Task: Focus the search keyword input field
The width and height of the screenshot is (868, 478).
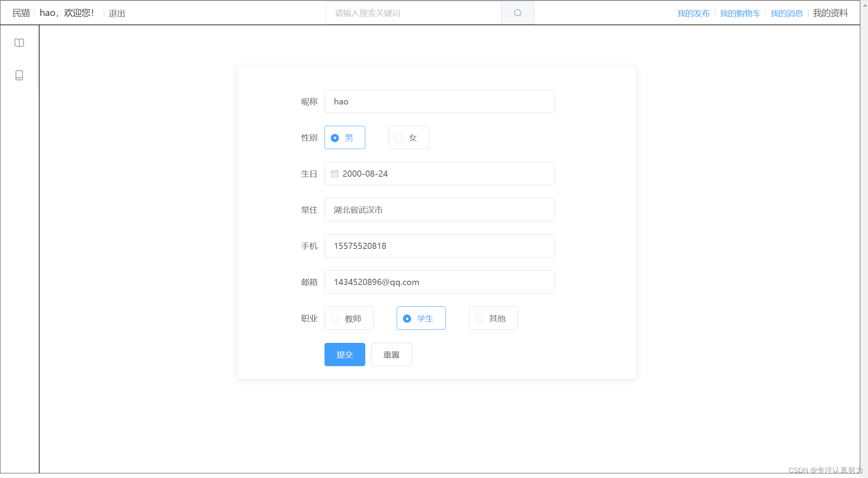Action: click(x=413, y=13)
